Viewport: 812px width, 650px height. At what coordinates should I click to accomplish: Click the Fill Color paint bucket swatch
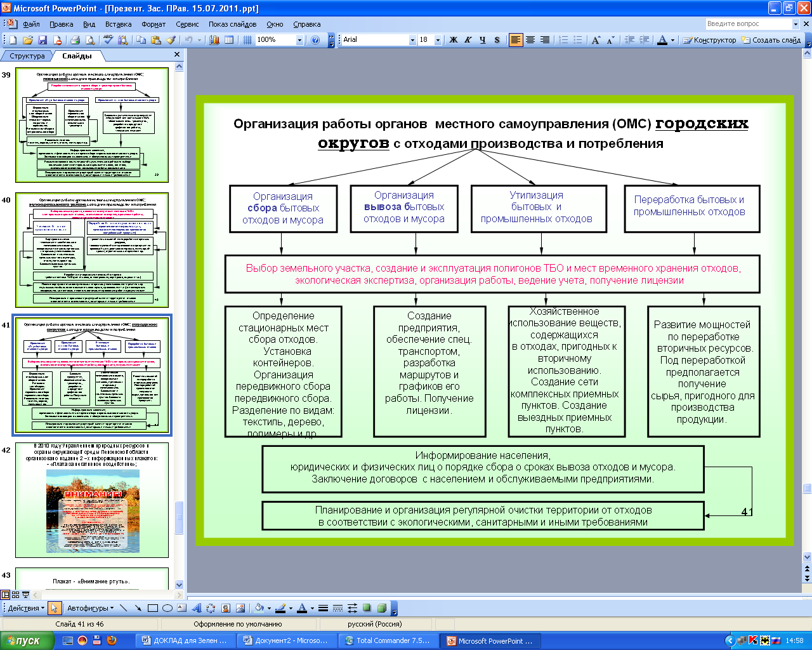tap(259, 608)
